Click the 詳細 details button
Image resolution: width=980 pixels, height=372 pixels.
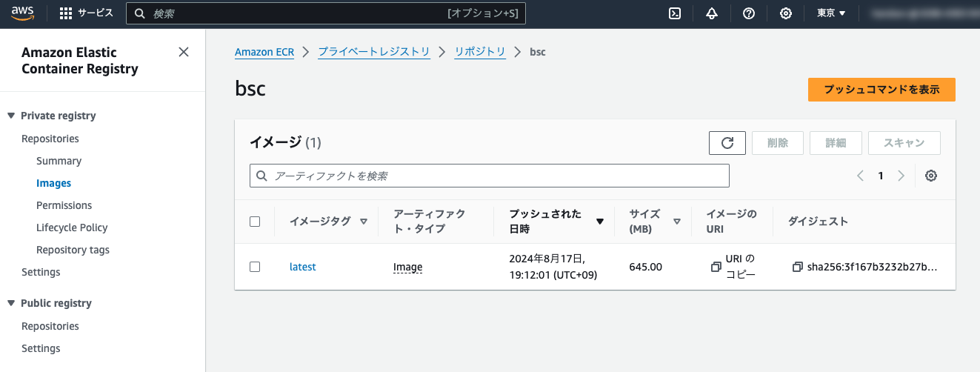click(836, 143)
